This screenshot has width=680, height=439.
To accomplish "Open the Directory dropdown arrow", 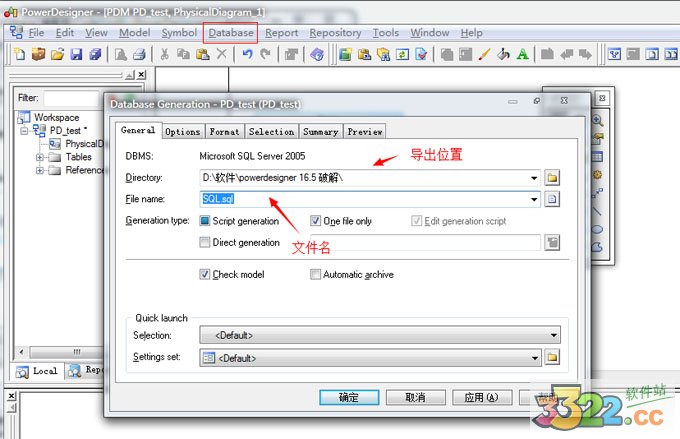I will point(534,178).
